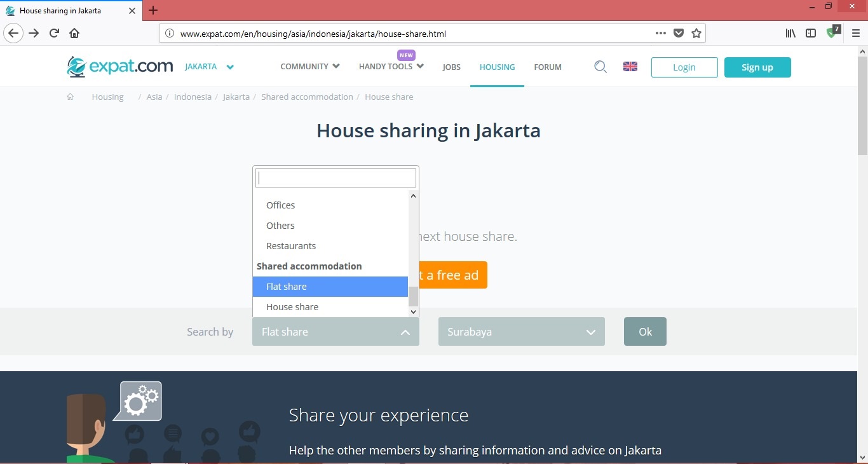
Task: Open the UK flag language selector
Action: click(x=630, y=67)
